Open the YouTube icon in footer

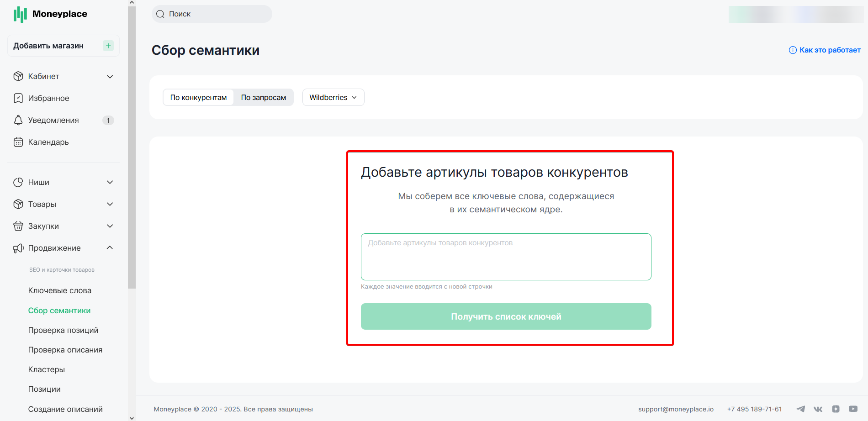point(853,409)
